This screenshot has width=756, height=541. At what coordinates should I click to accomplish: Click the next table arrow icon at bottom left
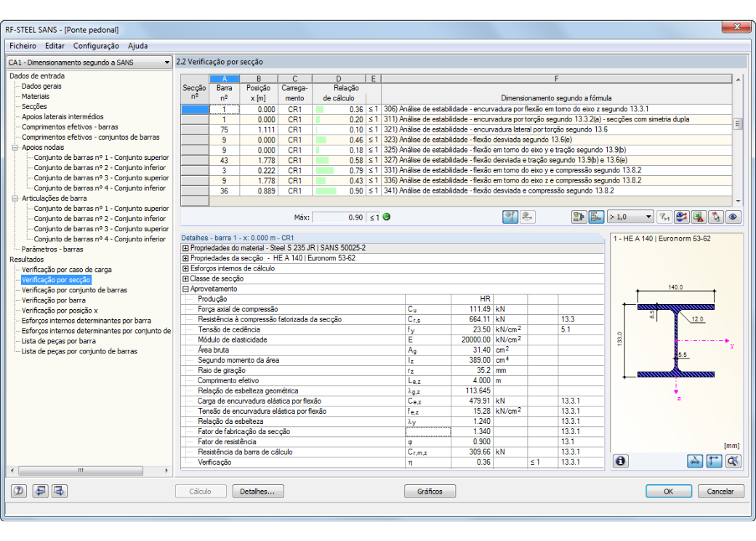60,492
